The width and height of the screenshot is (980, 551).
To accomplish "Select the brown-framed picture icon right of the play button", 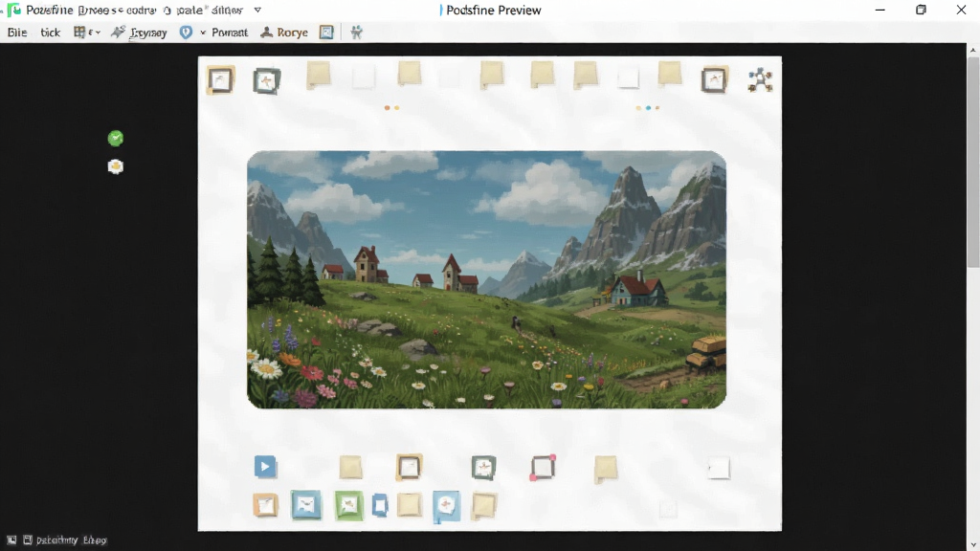I will click(x=410, y=467).
